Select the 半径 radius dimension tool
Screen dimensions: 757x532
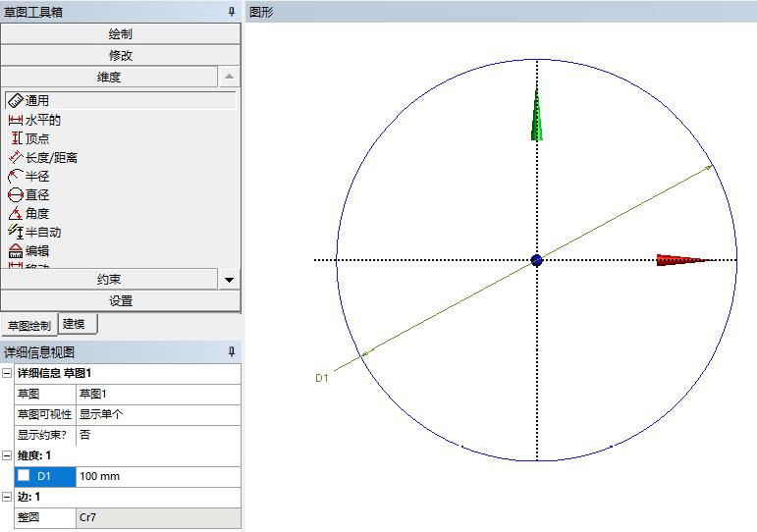coord(36,176)
